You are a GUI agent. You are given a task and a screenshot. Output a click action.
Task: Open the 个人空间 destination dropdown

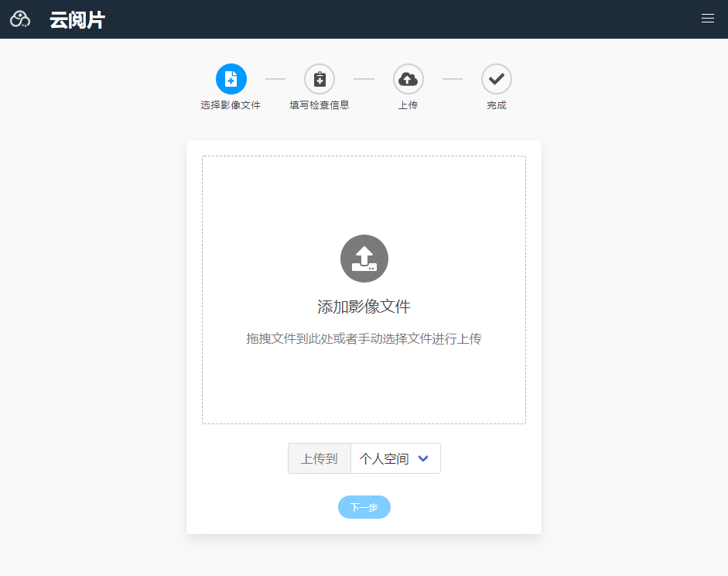click(385, 458)
